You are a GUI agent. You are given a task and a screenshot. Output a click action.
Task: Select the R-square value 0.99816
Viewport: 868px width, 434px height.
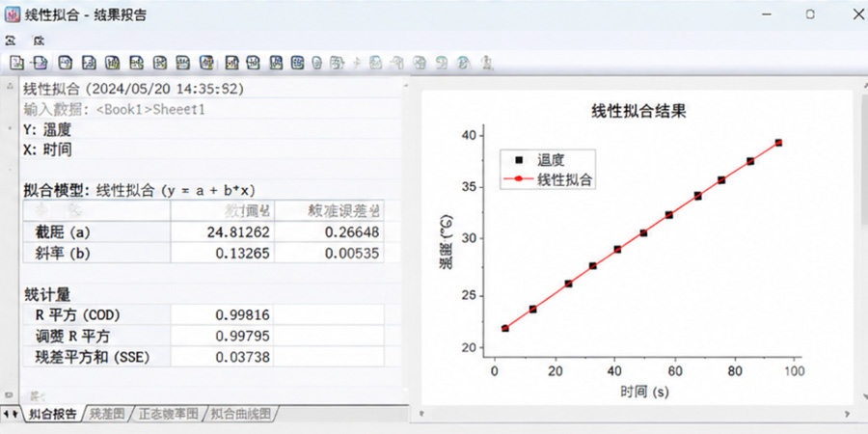pyautogui.click(x=243, y=315)
